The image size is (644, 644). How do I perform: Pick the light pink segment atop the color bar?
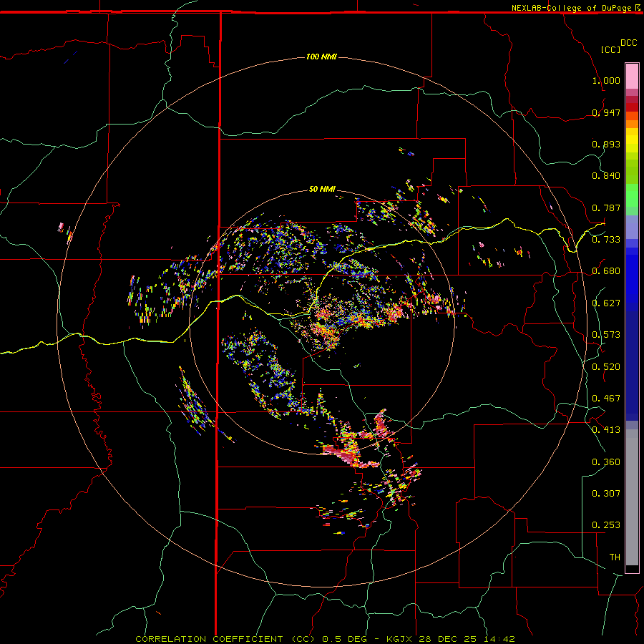point(632,77)
